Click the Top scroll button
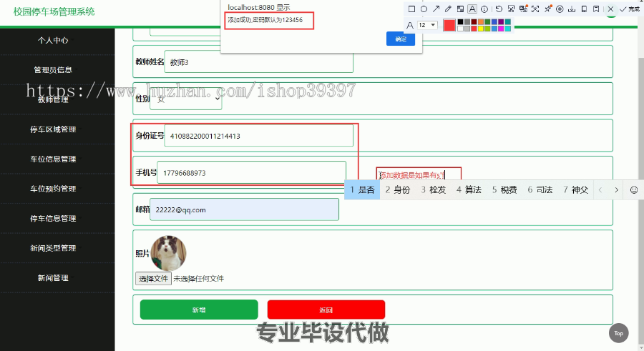This screenshot has width=644, height=351. (x=618, y=333)
